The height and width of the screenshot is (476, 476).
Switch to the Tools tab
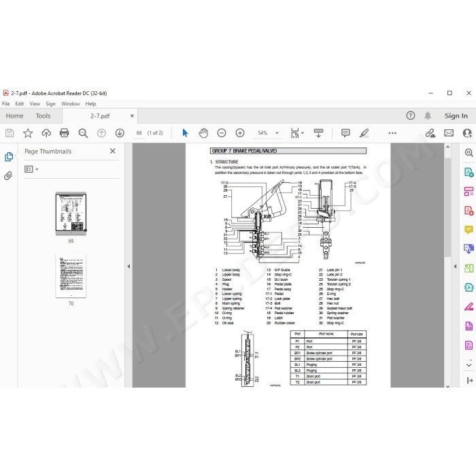(43, 116)
